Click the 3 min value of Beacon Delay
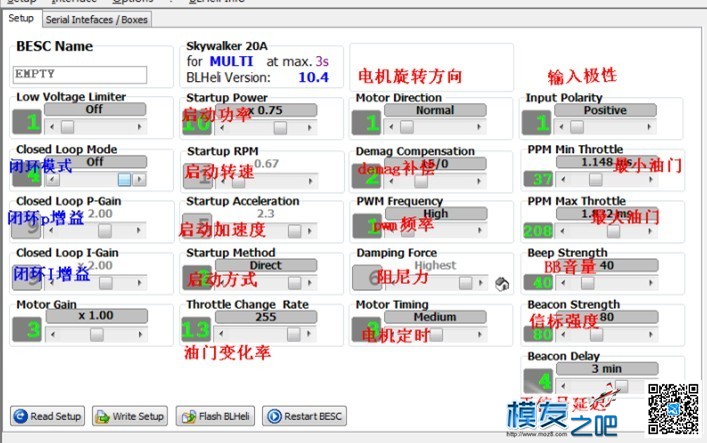Viewport: 707px width, 443px height. point(607,369)
